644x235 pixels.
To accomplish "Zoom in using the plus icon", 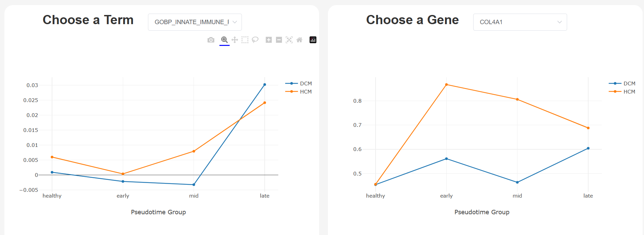I will [x=269, y=40].
